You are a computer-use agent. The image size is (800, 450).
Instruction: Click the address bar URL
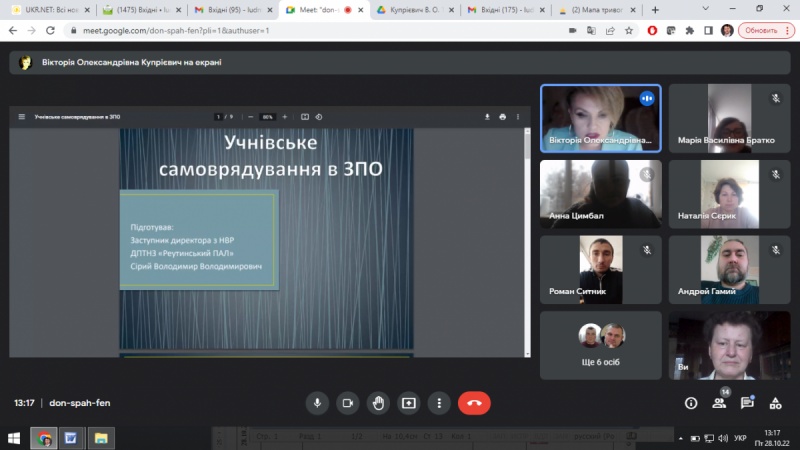(176, 31)
